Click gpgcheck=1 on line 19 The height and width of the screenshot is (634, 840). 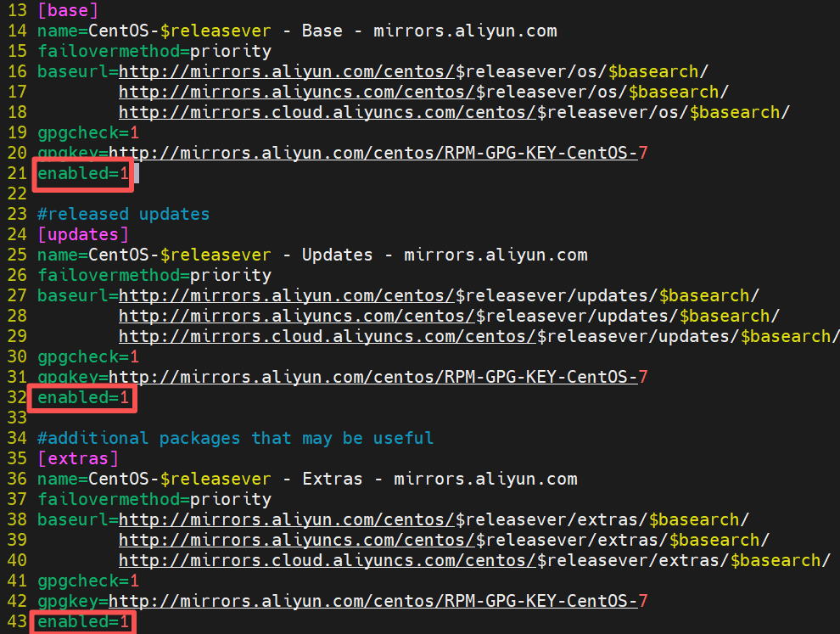click(x=88, y=132)
